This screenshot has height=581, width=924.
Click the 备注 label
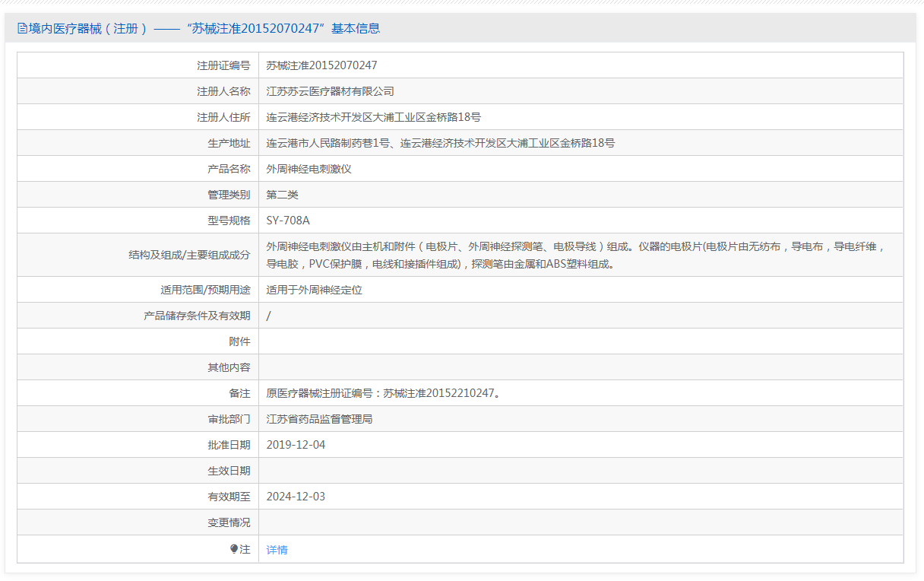pyautogui.click(x=239, y=393)
